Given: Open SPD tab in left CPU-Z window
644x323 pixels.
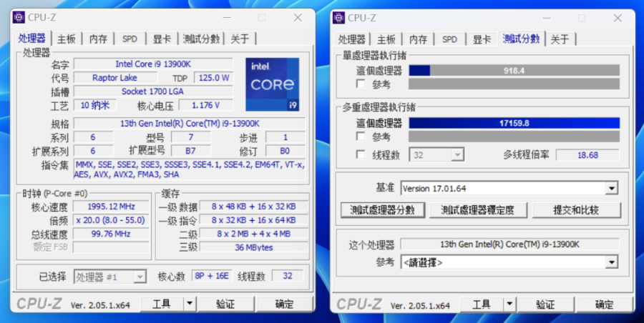Looking at the screenshot, I should (x=130, y=39).
